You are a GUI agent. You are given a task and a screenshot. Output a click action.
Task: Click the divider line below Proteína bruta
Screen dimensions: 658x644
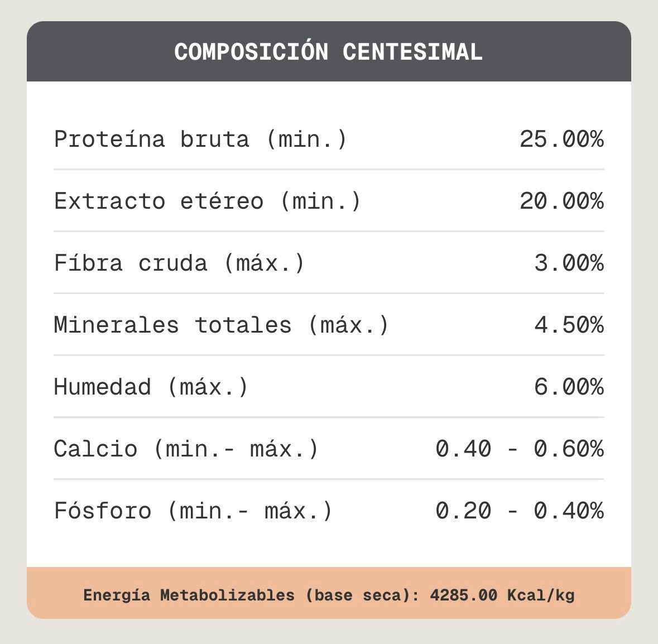point(329,170)
